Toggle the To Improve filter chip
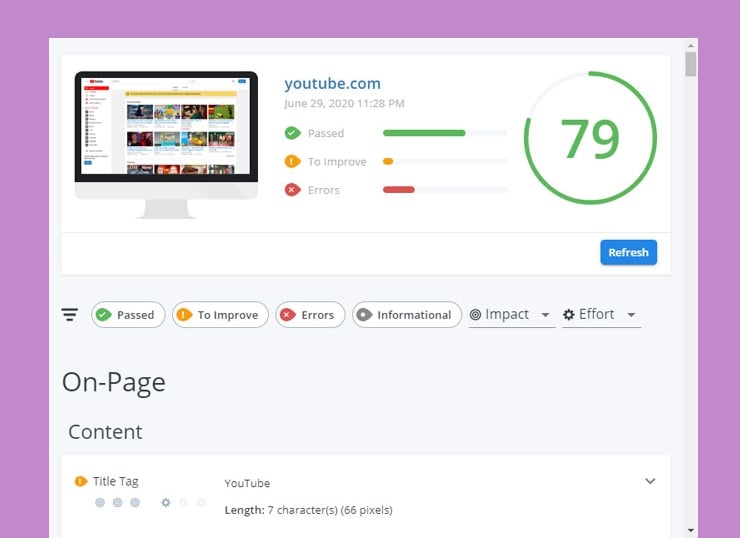The height and width of the screenshot is (538, 740). click(220, 315)
